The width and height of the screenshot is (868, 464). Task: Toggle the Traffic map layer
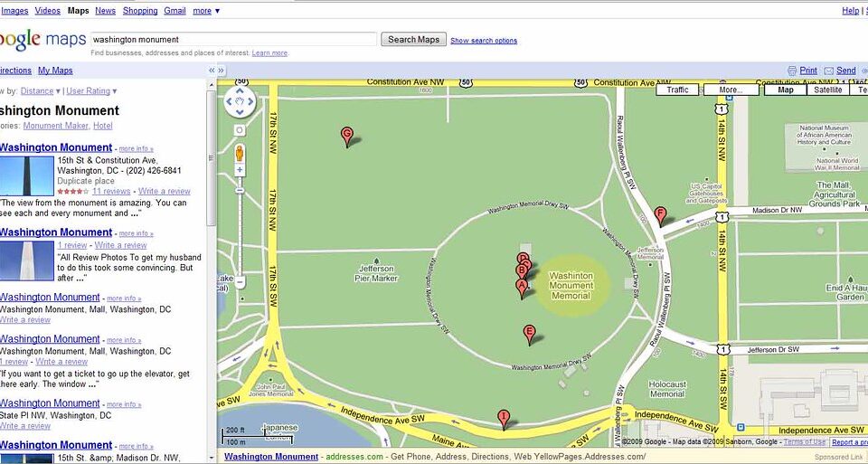[x=677, y=90]
